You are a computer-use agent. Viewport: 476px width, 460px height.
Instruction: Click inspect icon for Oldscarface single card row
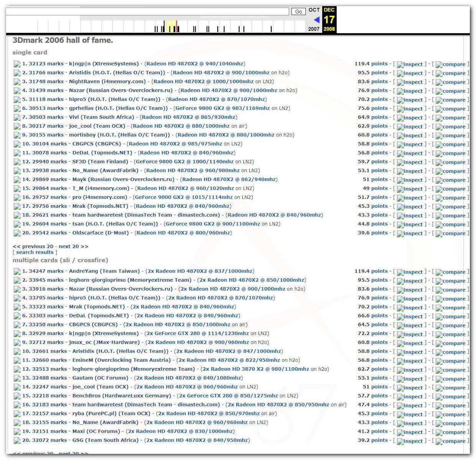(x=410, y=233)
